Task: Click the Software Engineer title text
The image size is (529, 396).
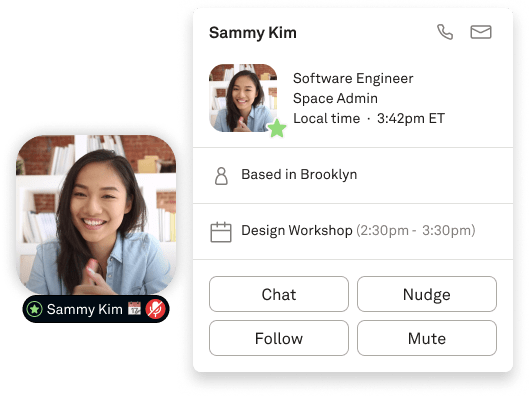Action: pos(353,78)
